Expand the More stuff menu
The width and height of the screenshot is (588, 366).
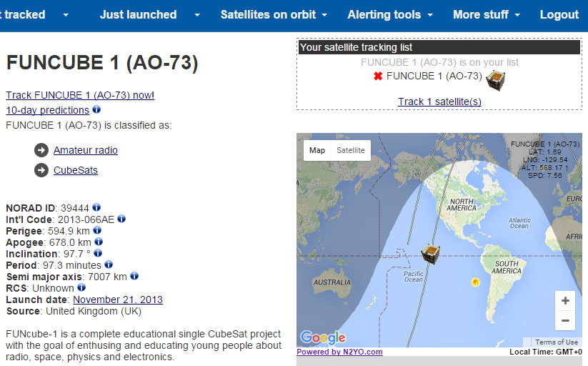[x=486, y=14]
